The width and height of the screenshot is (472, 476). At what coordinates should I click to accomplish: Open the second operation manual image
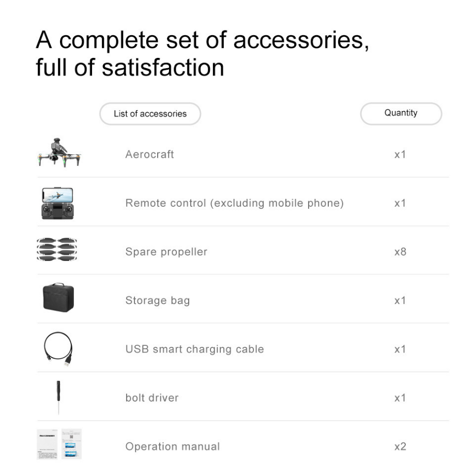coord(72,444)
